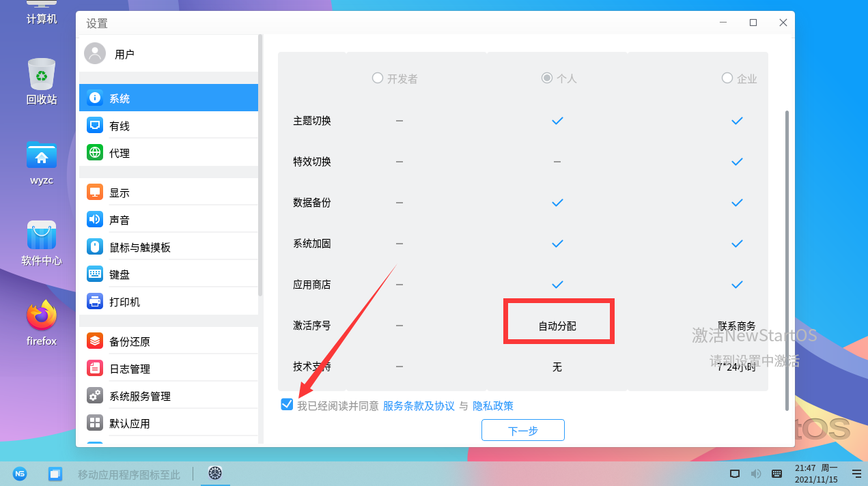
Task: Click the 系统服务管理 sidebar label
Action: [x=140, y=397]
